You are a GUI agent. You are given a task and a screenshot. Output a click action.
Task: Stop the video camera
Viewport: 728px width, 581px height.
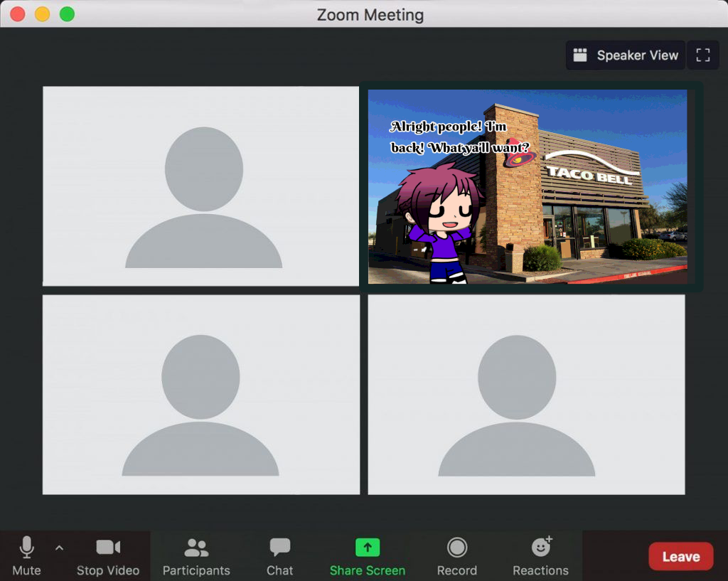108,555
